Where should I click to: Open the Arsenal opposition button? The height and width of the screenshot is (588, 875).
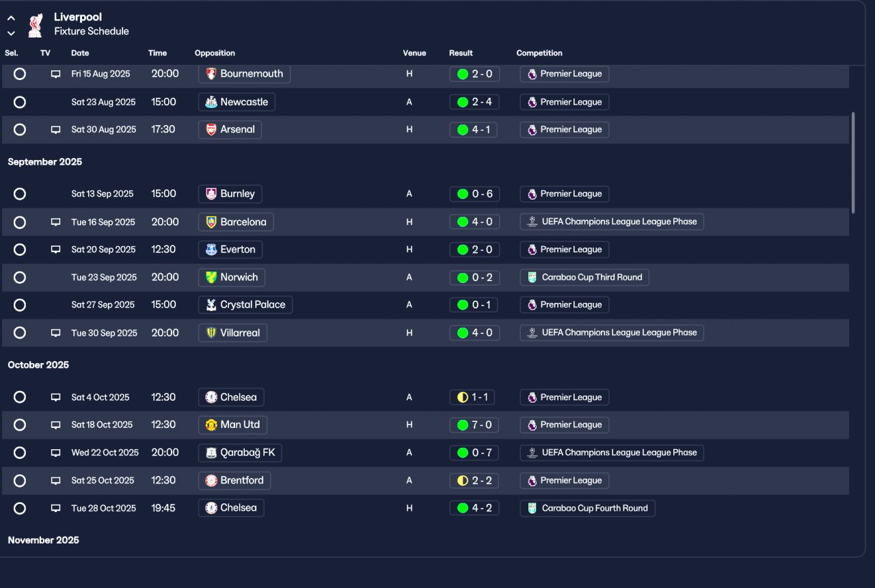pyautogui.click(x=230, y=129)
